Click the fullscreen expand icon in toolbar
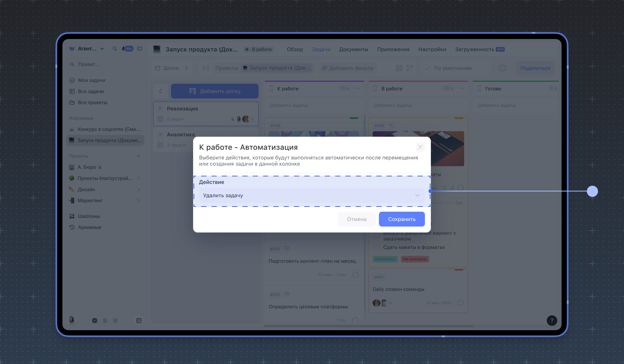The width and height of the screenshot is (624, 364). click(x=409, y=68)
